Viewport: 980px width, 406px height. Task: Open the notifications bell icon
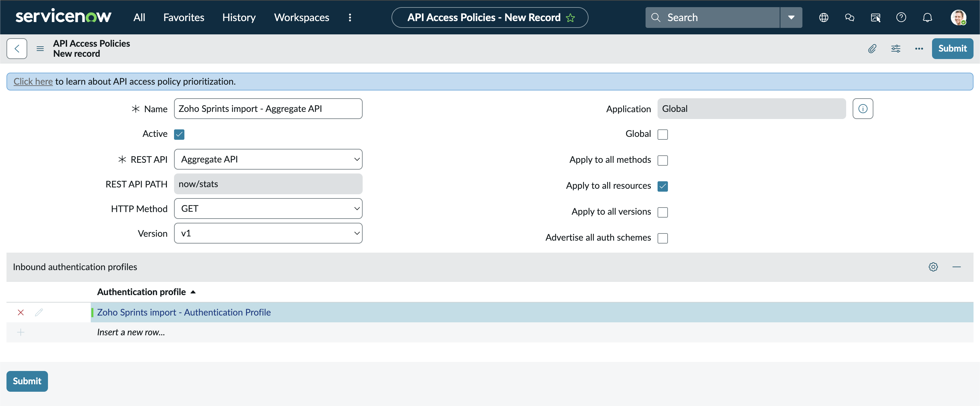tap(927, 18)
